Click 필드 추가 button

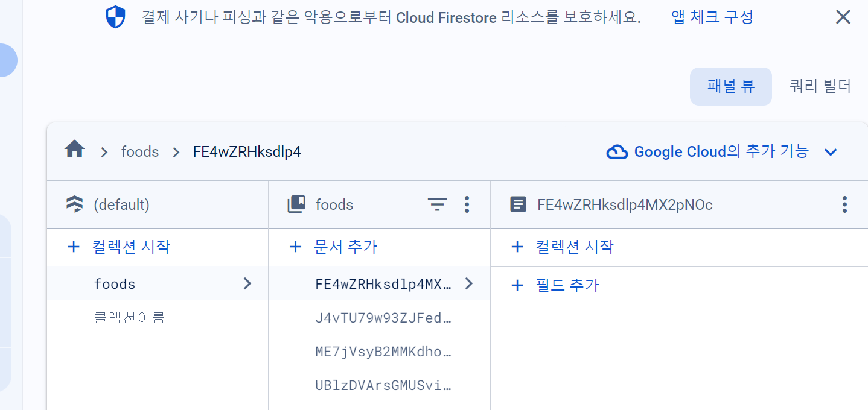555,285
